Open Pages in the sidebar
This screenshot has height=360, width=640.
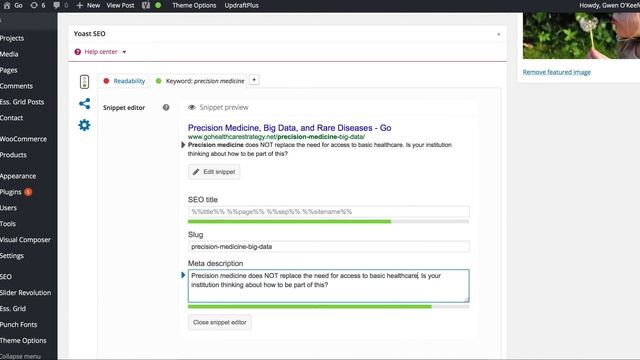9,70
